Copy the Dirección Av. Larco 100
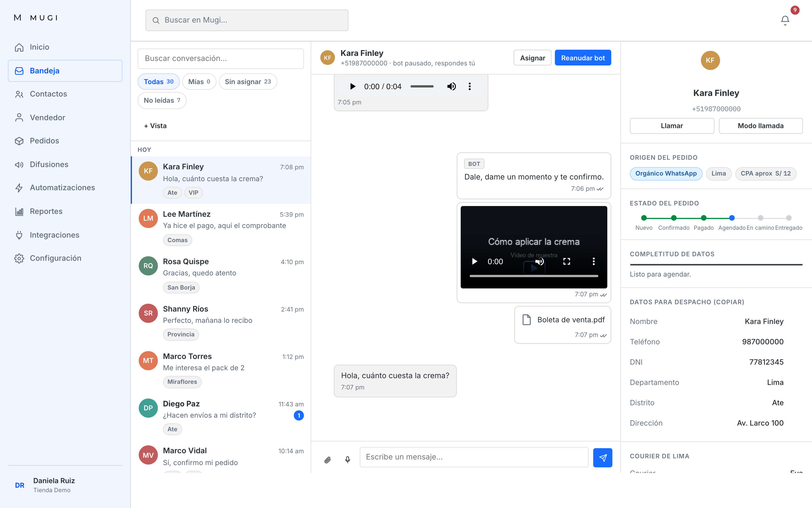This screenshot has width=812, height=508. coord(760,423)
